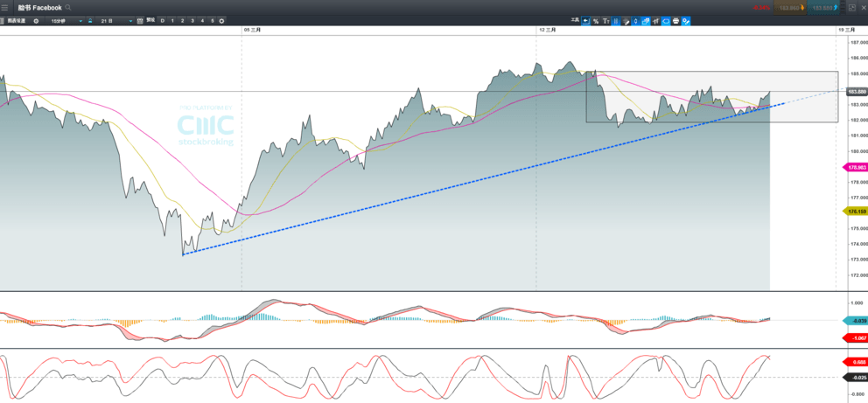Image resolution: width=868 pixels, height=403 pixels.
Task: Select the bar chart indicator icon
Action: pos(656,21)
